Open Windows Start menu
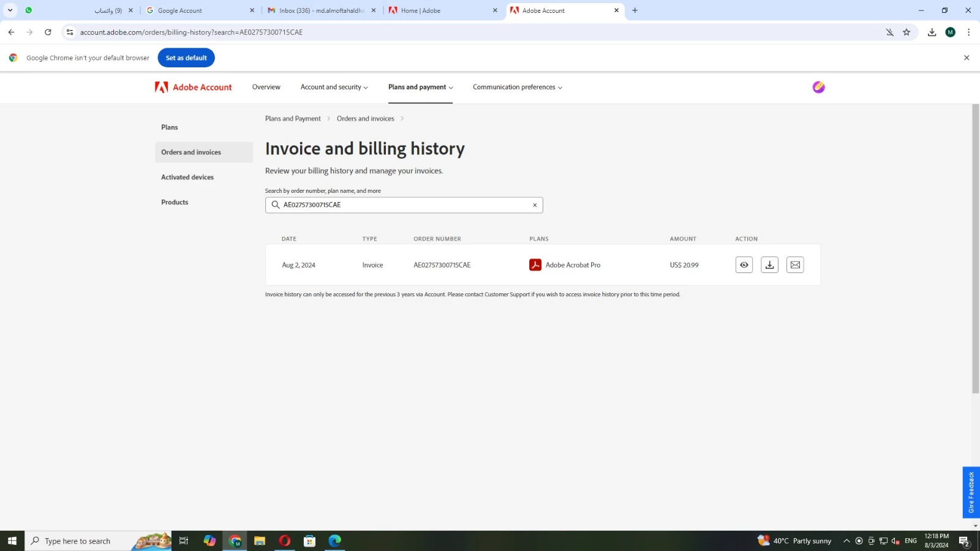Screen dimensions: 980x551 click(12, 541)
